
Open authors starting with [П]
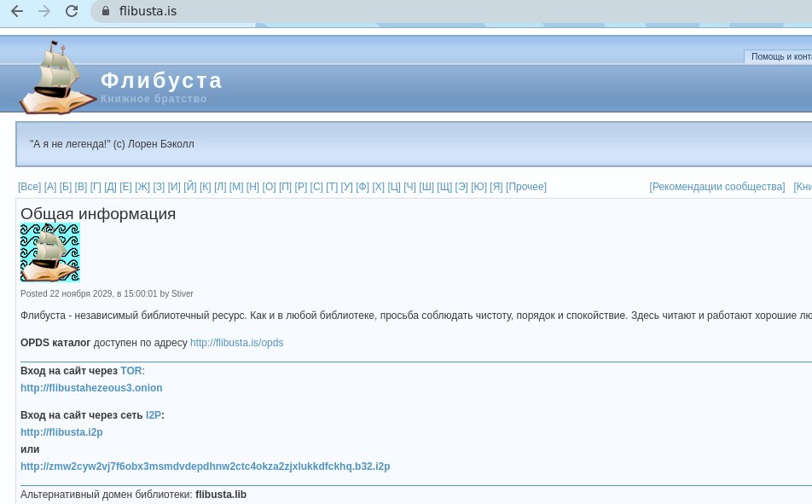coord(286,187)
